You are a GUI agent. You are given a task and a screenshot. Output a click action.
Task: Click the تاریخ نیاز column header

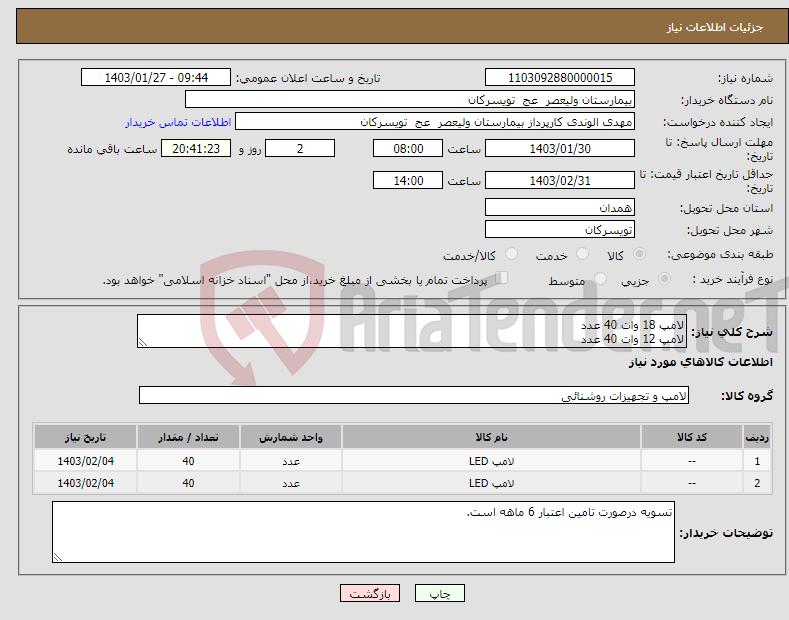coord(86,437)
